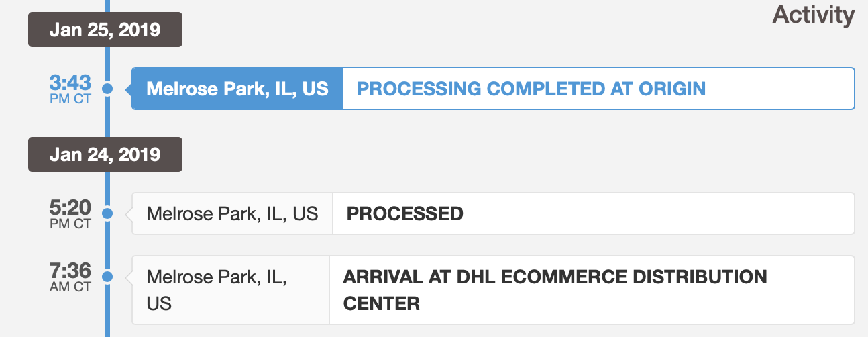868x337 pixels.
Task: Click the timeline line below the 7:36 AM dot
Action: pos(107,316)
